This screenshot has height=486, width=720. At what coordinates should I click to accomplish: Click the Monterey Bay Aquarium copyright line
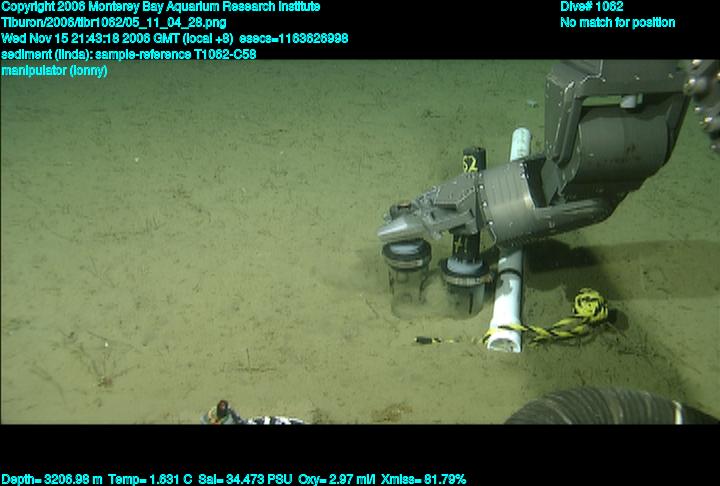(161, 7)
